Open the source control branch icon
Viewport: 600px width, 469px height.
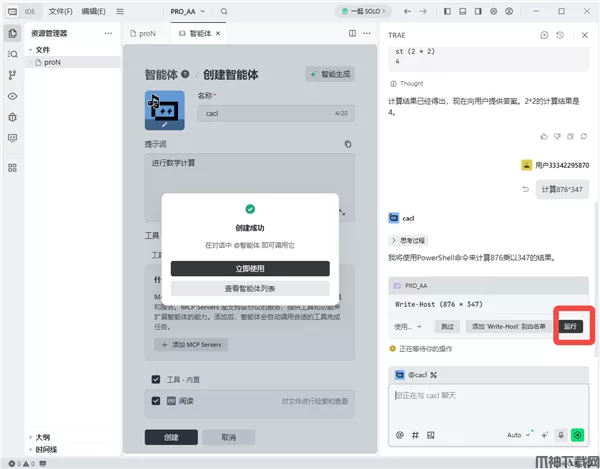tap(12, 75)
